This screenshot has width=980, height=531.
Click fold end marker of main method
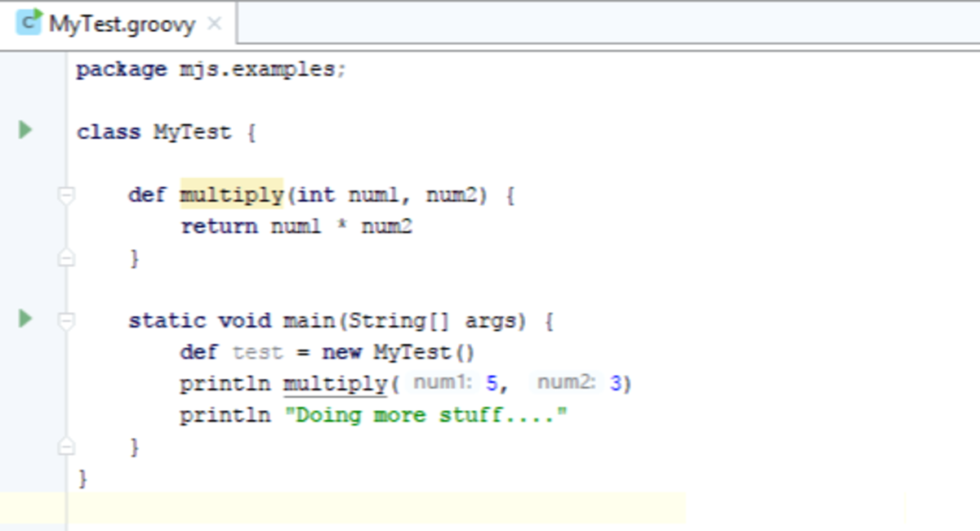pyautogui.click(x=66, y=447)
